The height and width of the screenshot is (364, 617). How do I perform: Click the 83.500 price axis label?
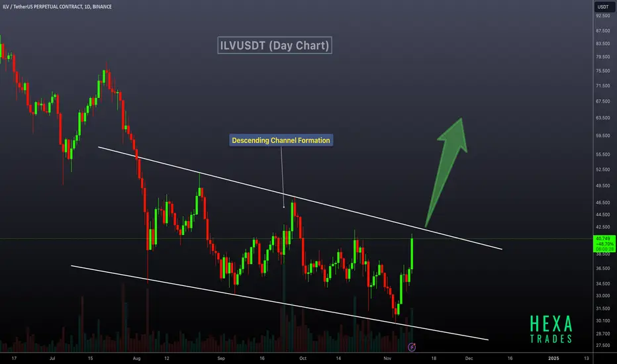click(603, 44)
